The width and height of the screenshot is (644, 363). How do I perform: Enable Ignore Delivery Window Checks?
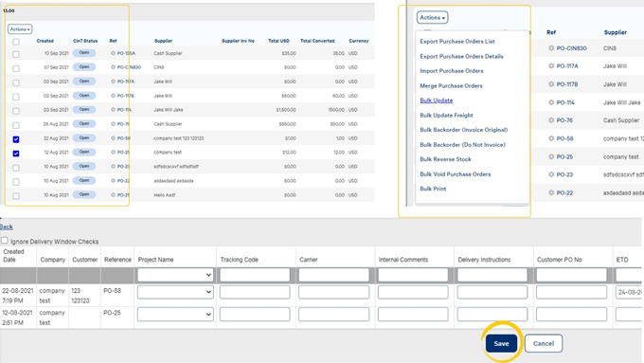tap(5, 240)
